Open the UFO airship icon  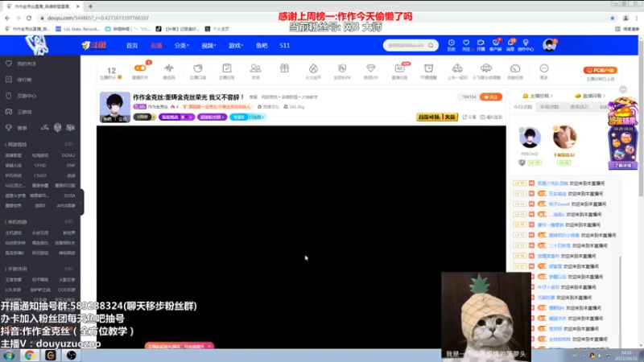click(486, 68)
